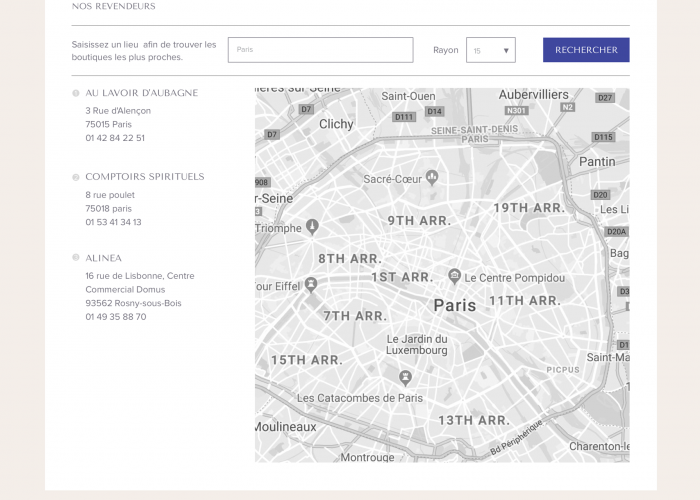
Task: Click phone number 01 49 35 88 70
Action: pyautogui.click(x=116, y=317)
